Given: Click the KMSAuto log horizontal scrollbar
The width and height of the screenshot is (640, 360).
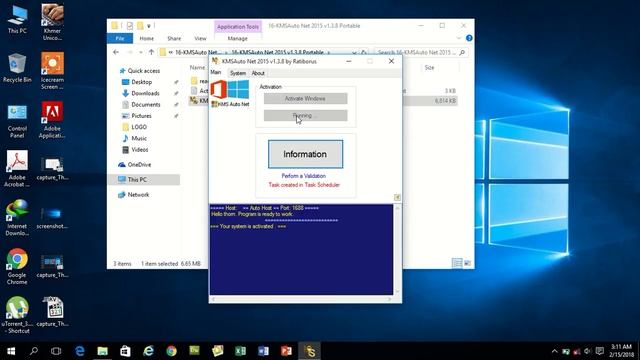Looking at the screenshot, I should pos(301,299).
